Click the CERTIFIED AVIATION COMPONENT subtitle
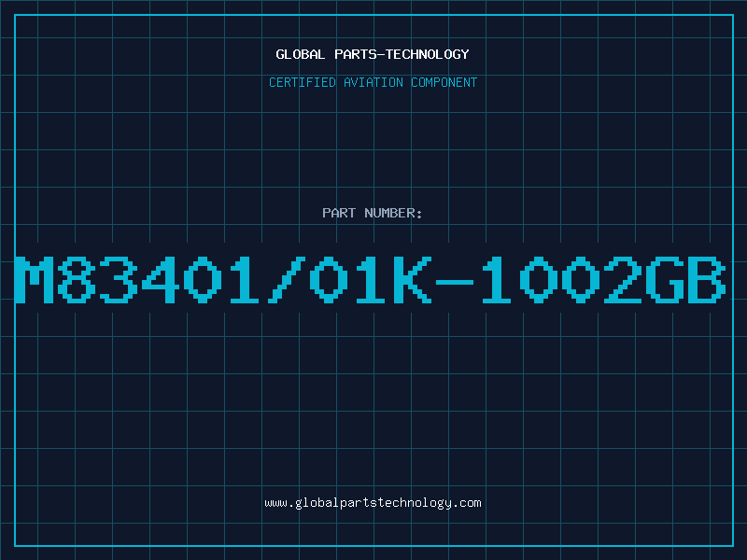The height and width of the screenshot is (560, 747). [373, 82]
